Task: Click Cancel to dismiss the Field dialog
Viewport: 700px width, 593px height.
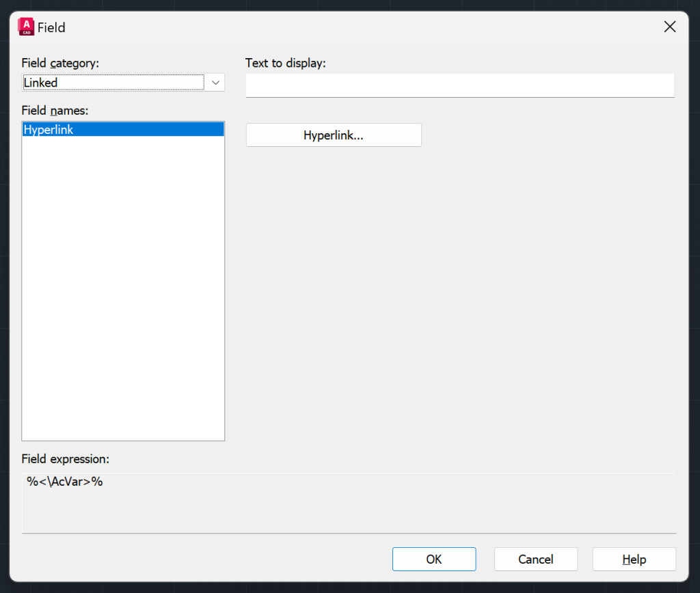Action: (x=535, y=559)
